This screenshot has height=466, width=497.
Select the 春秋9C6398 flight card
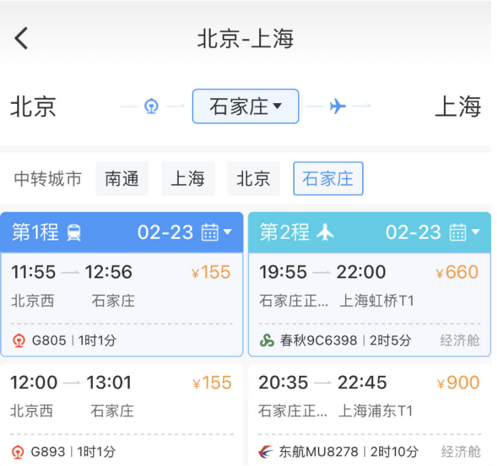(369, 304)
